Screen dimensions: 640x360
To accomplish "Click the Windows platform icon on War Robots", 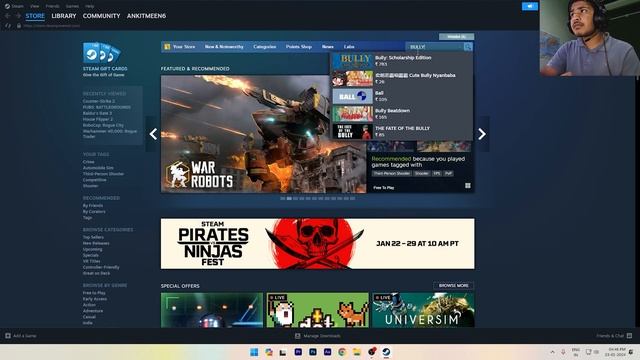I will click(468, 186).
